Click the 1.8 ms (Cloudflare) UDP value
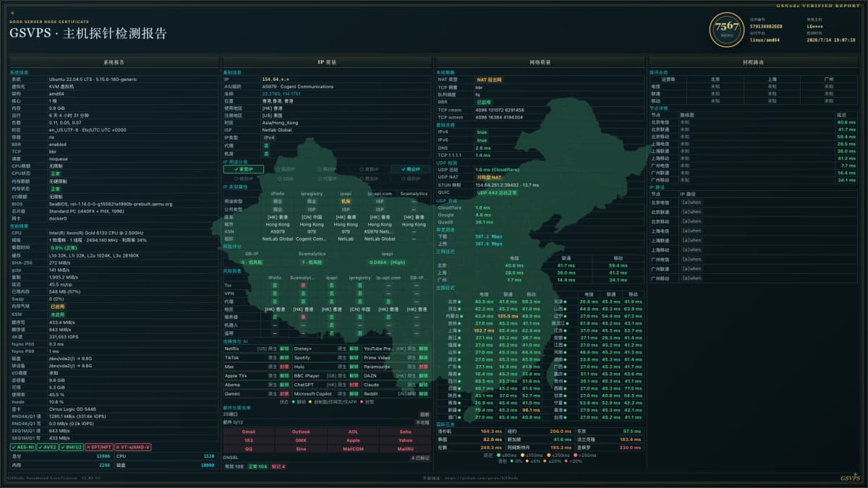 [x=497, y=169]
